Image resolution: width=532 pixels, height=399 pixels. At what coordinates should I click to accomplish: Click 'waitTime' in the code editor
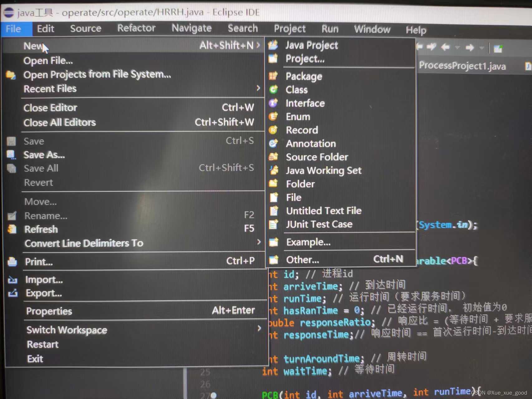(x=305, y=372)
